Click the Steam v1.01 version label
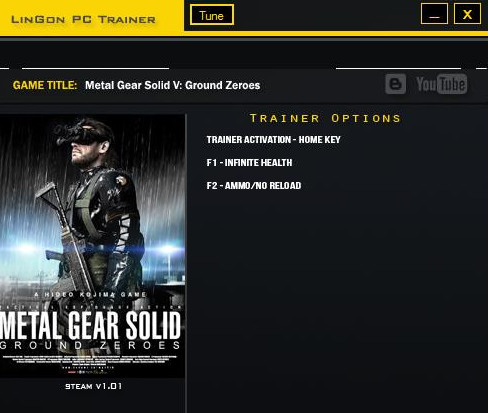 (94, 386)
